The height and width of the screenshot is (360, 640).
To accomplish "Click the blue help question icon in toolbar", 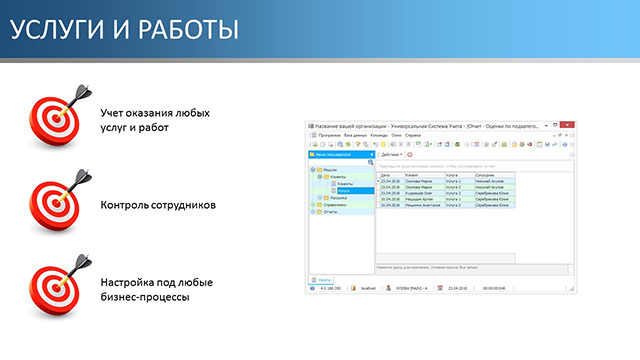I will (x=565, y=144).
